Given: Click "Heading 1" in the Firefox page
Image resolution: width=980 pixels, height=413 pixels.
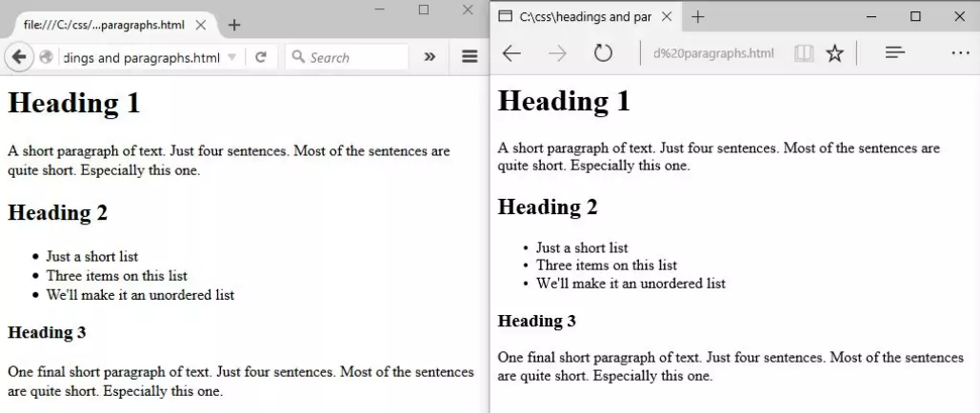Looking at the screenshot, I should pyautogui.click(x=73, y=104).
